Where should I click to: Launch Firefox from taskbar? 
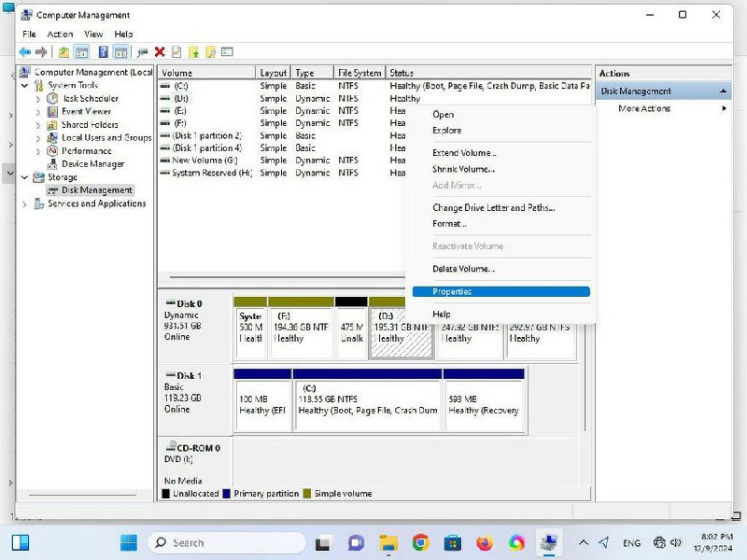(484, 542)
